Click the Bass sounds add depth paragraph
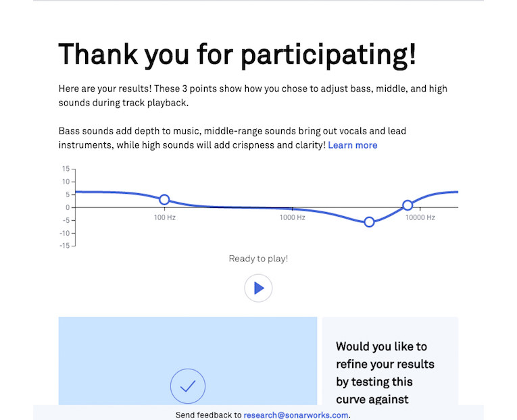The image size is (517, 420). (232, 138)
